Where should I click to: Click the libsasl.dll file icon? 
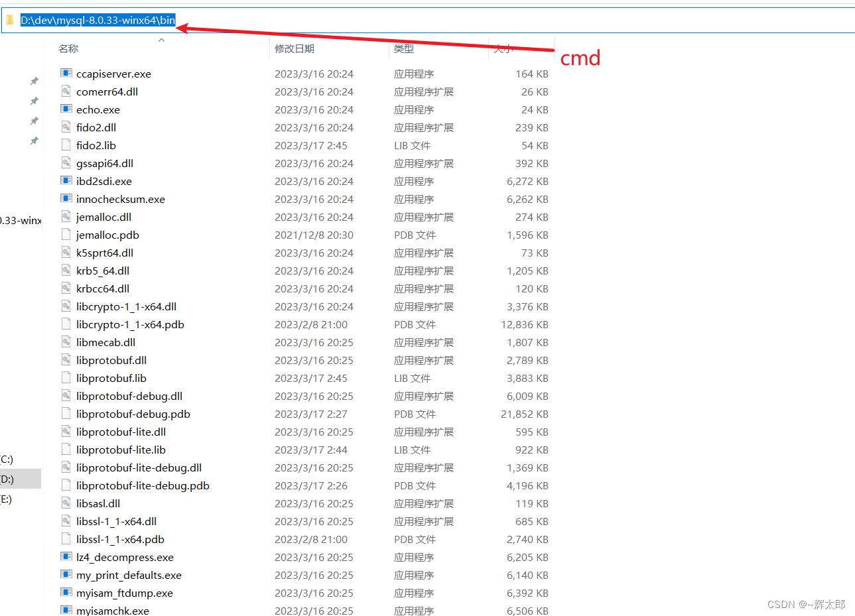(x=66, y=503)
